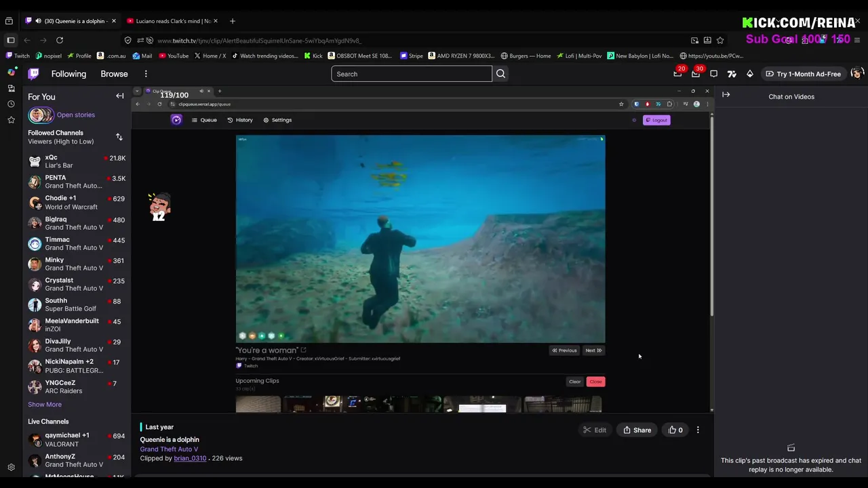Open Chodie +1 World of Warcraft channel
868x488 pixels.
pos(77,202)
